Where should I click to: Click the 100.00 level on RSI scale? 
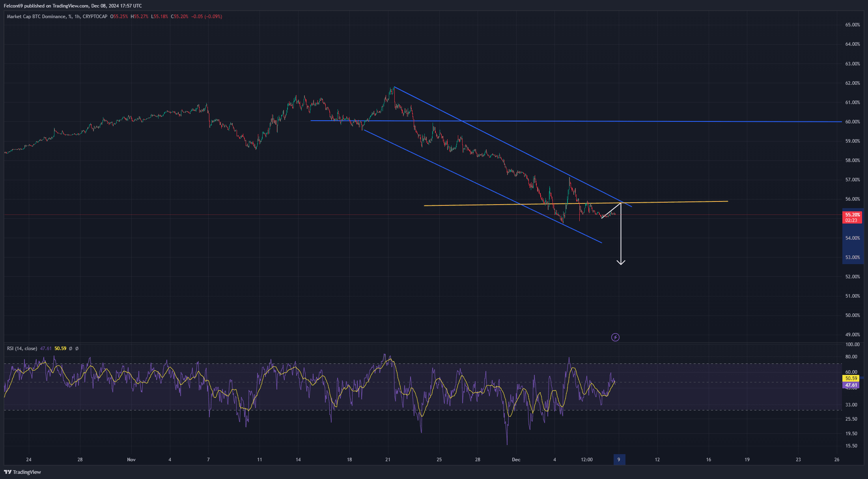coord(852,345)
